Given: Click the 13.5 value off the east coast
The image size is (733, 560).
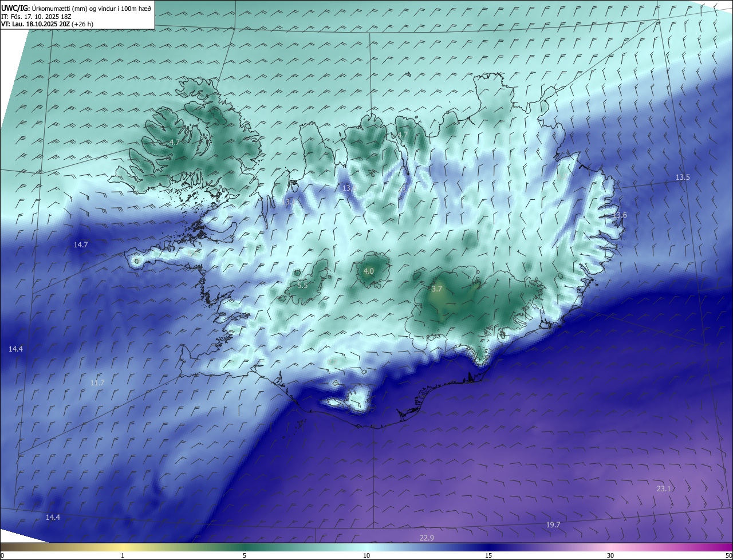Looking at the screenshot, I should pos(683,177).
